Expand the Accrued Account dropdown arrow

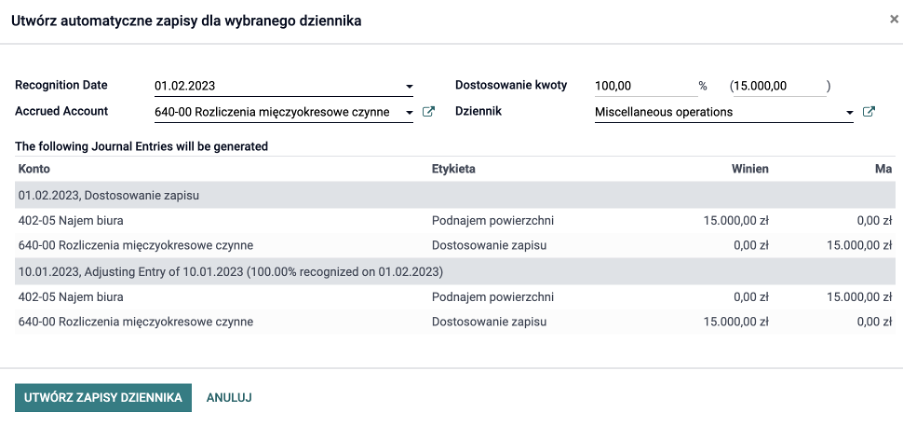pos(409,112)
